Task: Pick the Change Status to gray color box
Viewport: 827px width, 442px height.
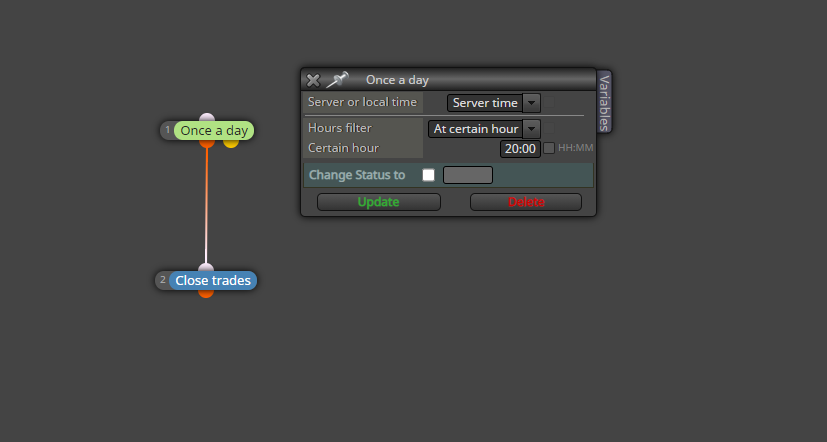Action: 468,175
